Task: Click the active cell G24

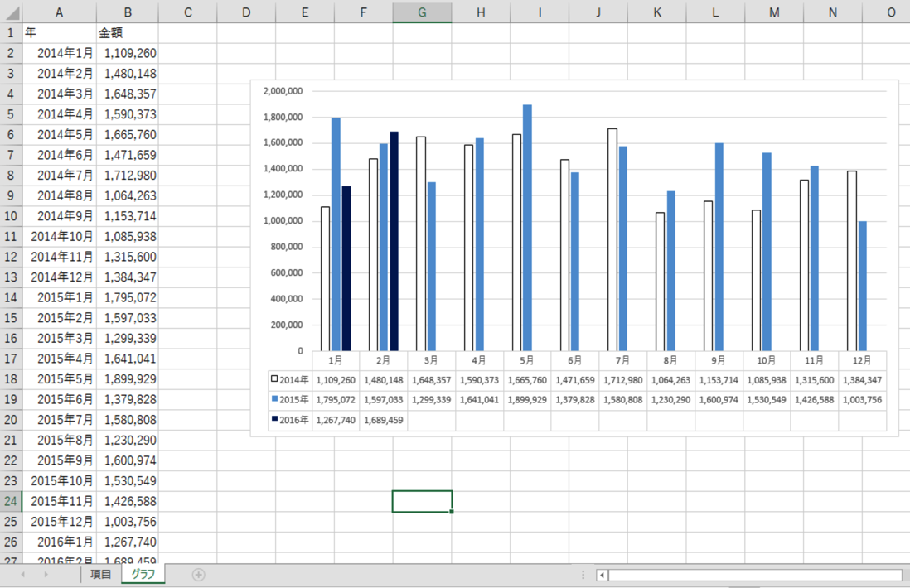Action: 422,502
